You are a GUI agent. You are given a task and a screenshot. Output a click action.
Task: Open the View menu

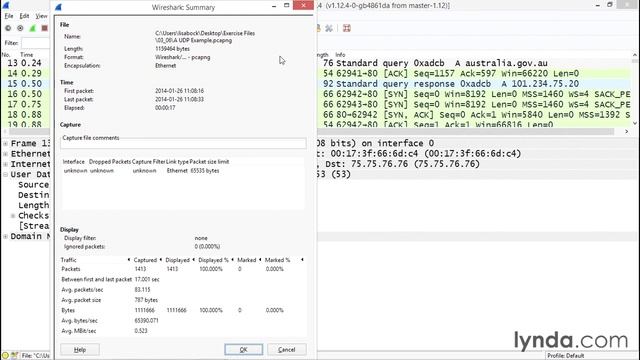pyautogui.click(x=41, y=16)
